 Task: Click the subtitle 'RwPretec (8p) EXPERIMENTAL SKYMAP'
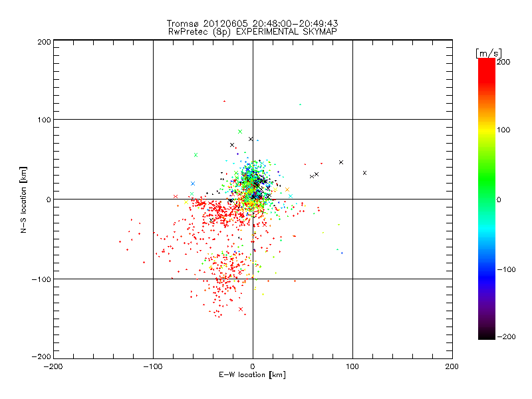(253, 32)
